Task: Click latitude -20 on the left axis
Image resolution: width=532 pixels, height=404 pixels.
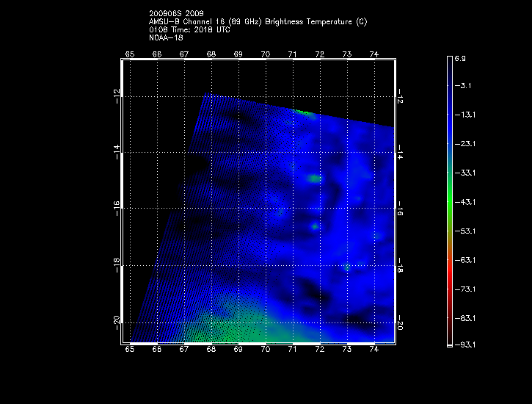Action: click(117, 322)
